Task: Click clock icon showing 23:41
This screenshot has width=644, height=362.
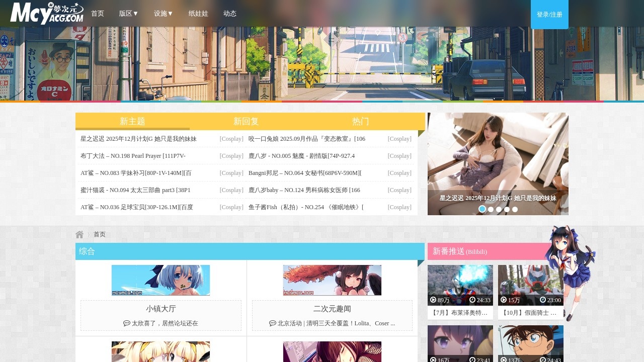Action: point(473,360)
